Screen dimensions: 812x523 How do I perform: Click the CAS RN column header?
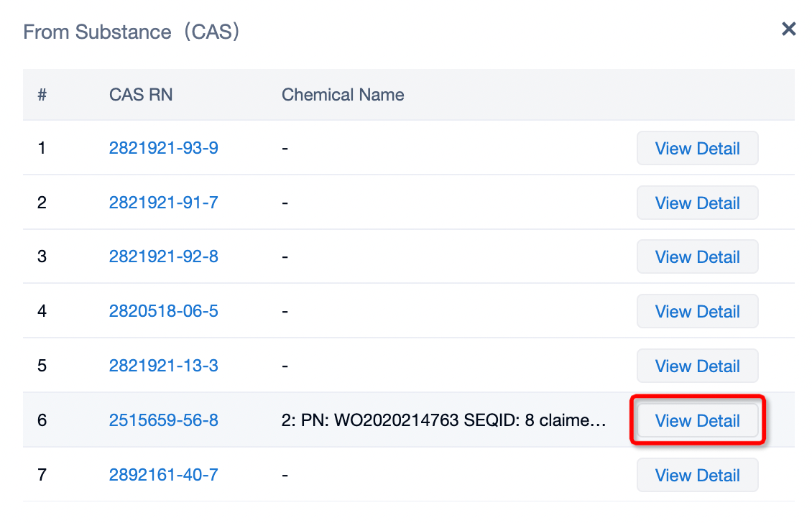[x=141, y=95]
